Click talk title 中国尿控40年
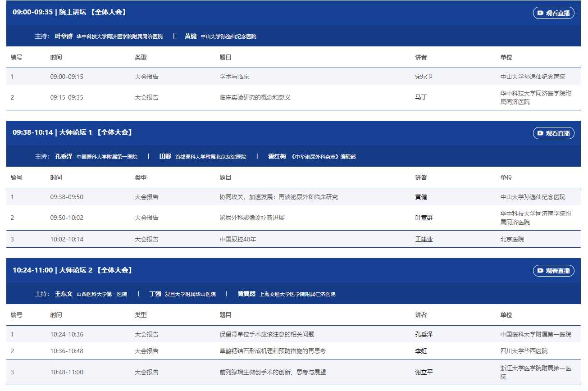This screenshot has width=588, height=391. click(x=237, y=239)
